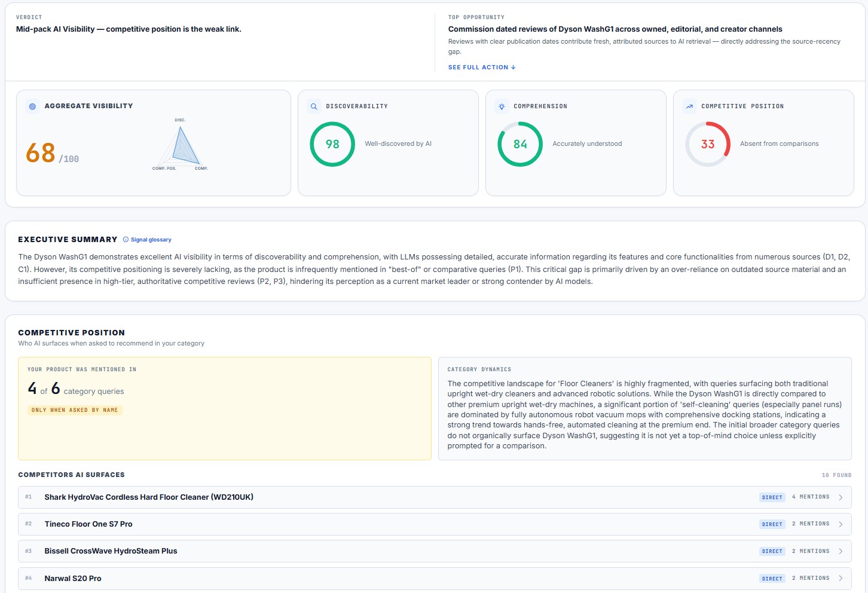
Task: Expand Tineco Floor One S7 Pro chevron
Action: click(841, 524)
